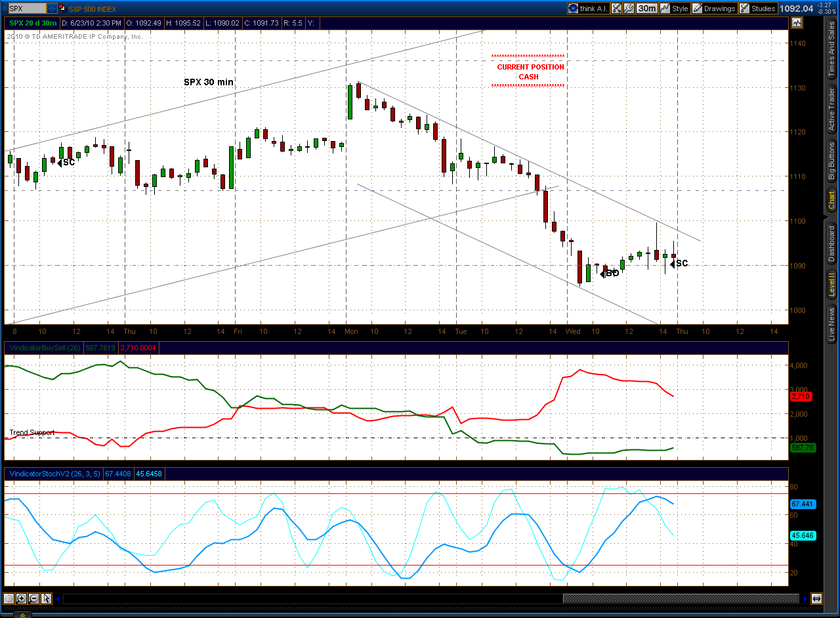Switch to Dashboard side tab
Image resolution: width=840 pixels, height=618 pixels.
831,243
